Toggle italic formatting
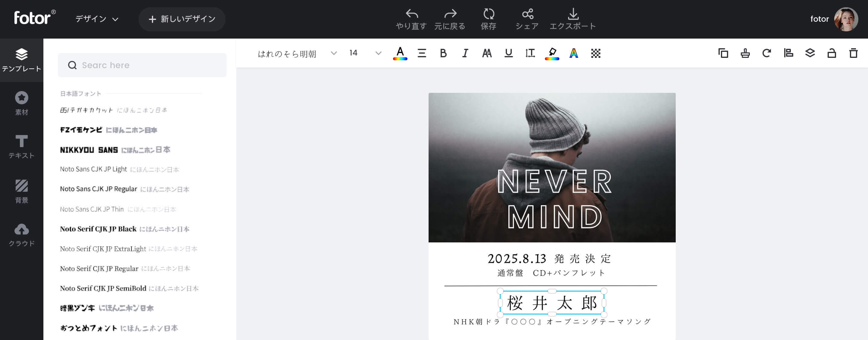 coord(465,53)
